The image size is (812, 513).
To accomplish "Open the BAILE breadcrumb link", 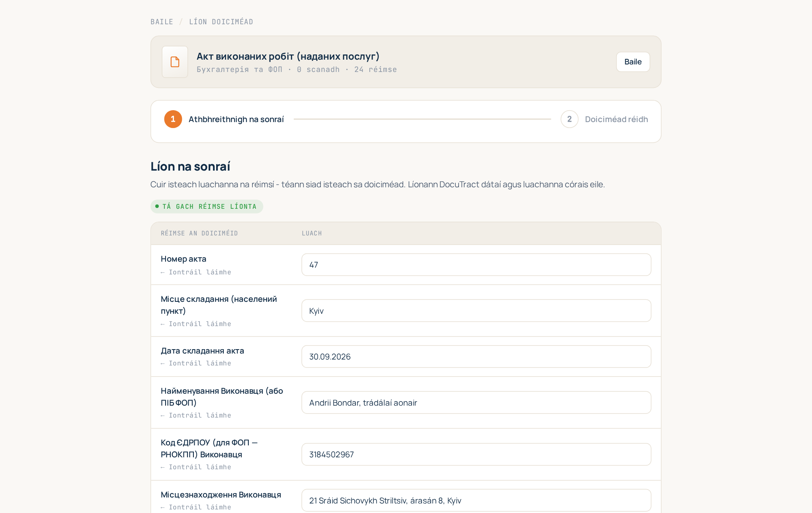I will point(162,22).
